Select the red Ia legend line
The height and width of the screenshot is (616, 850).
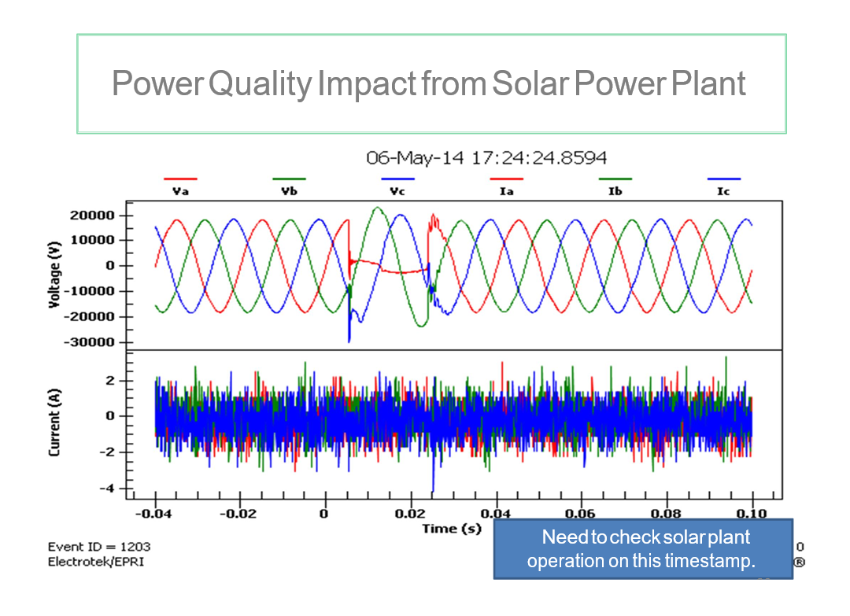click(507, 179)
